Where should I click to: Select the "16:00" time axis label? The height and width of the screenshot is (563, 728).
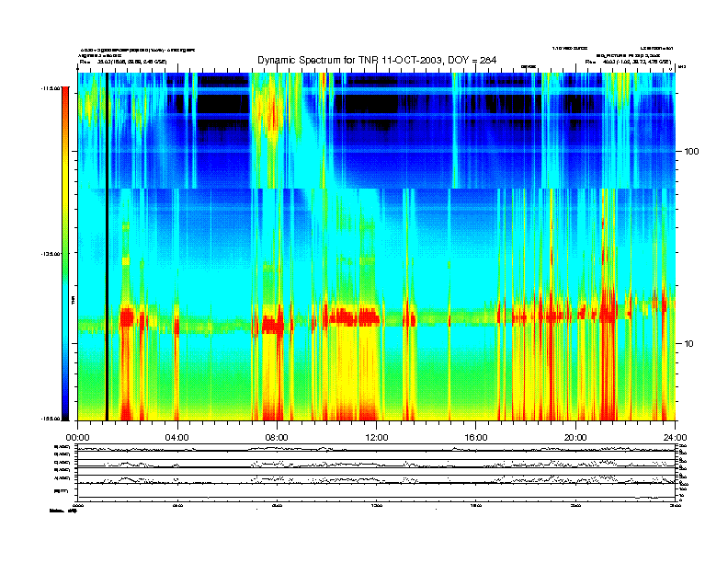tap(476, 438)
